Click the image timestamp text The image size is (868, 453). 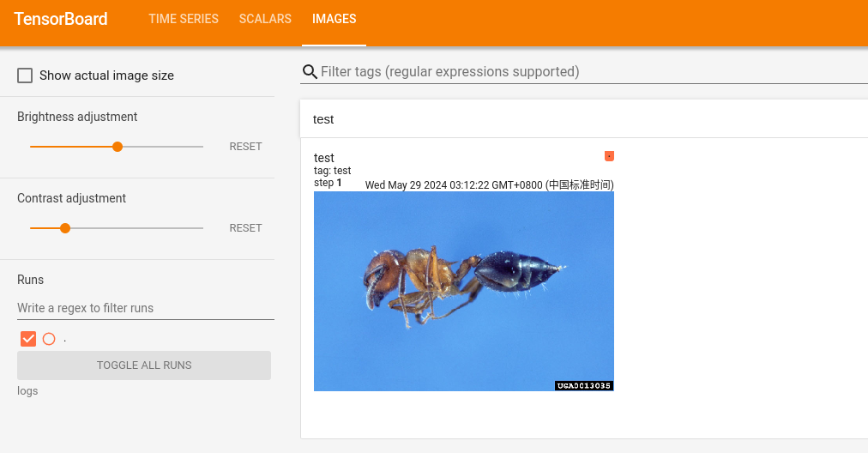[x=489, y=184]
